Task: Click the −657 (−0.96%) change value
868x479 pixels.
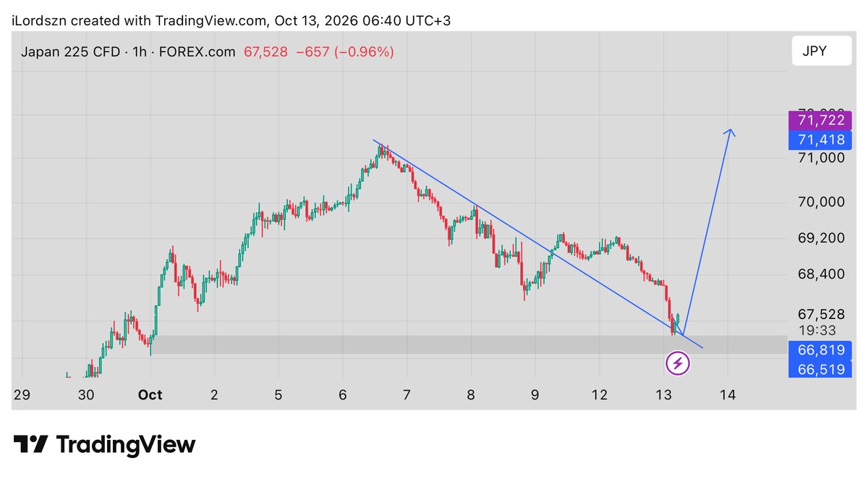Action: click(x=345, y=51)
